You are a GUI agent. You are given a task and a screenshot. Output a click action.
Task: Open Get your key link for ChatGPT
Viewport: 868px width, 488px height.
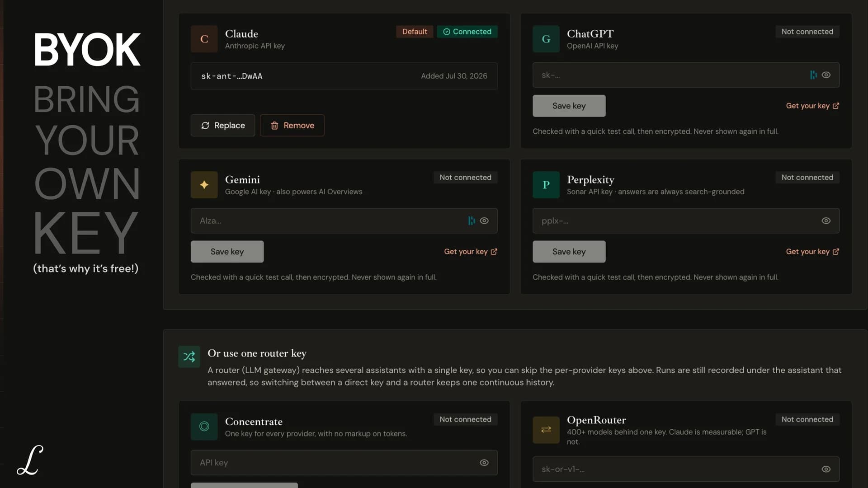coord(812,106)
